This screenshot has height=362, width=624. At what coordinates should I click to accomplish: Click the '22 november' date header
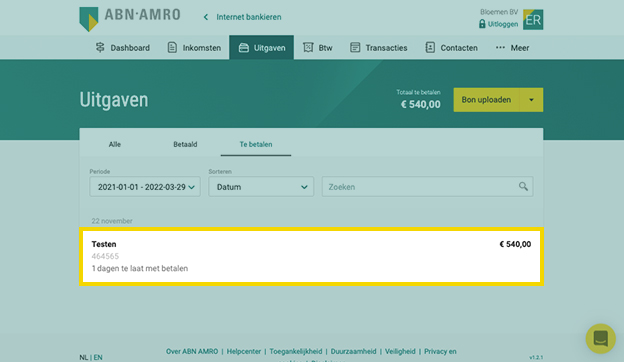112,221
